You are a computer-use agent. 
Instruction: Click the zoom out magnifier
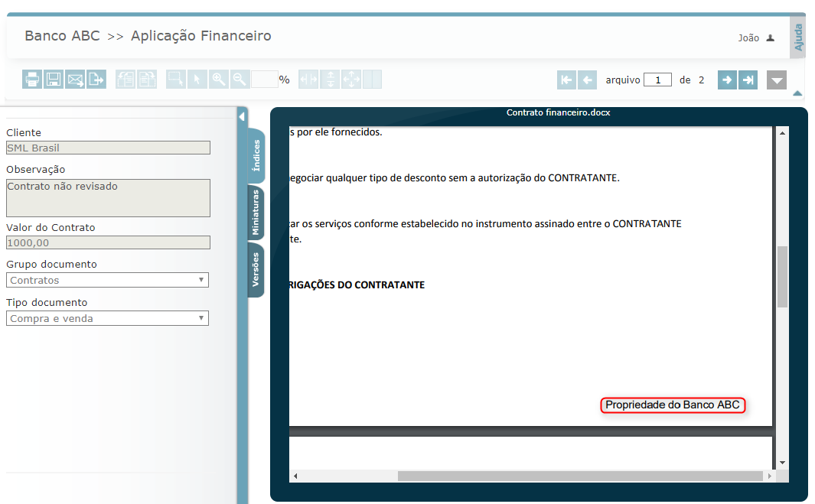click(240, 79)
